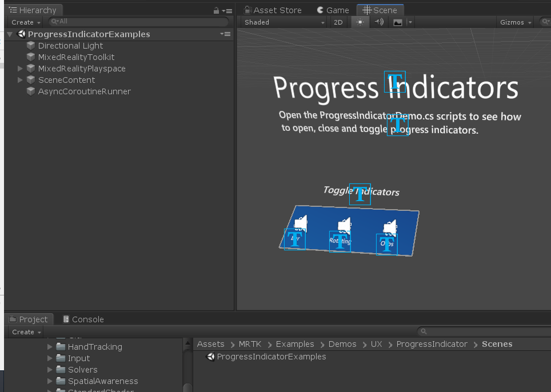Image resolution: width=551 pixels, height=392 pixels.
Task: Switch to the Asset Store tab
Action: (x=273, y=10)
